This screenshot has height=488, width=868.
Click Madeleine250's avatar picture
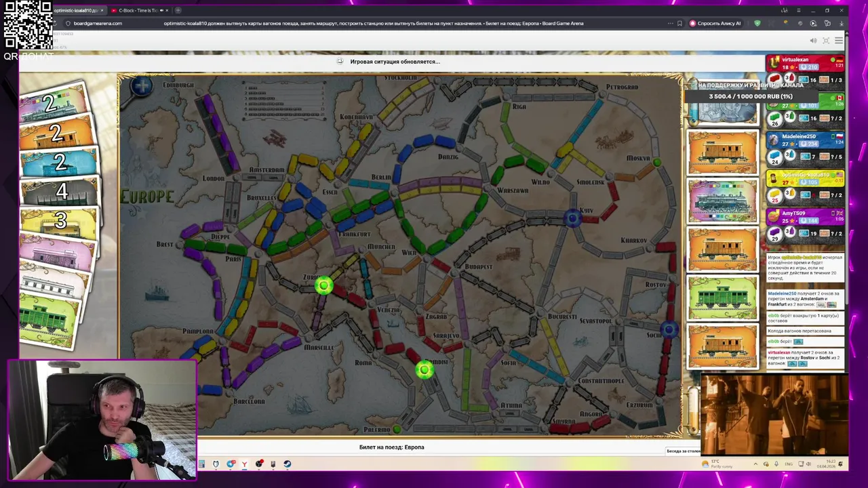[773, 139]
